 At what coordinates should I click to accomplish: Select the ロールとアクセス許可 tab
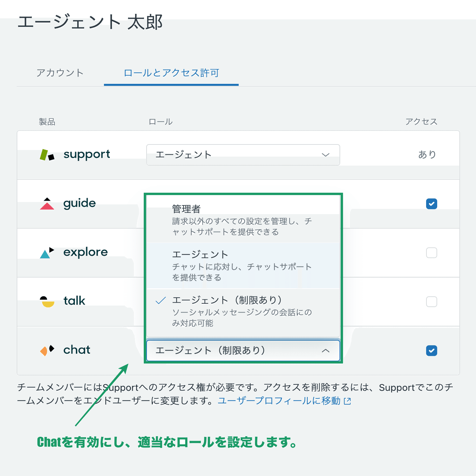[171, 73]
